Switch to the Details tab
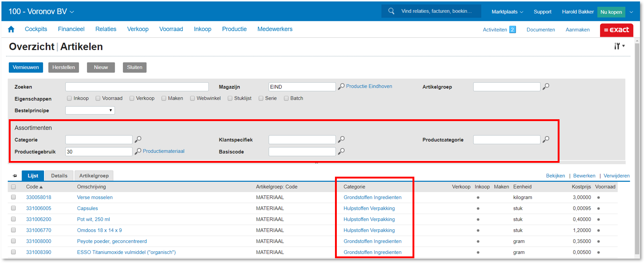 click(59, 176)
